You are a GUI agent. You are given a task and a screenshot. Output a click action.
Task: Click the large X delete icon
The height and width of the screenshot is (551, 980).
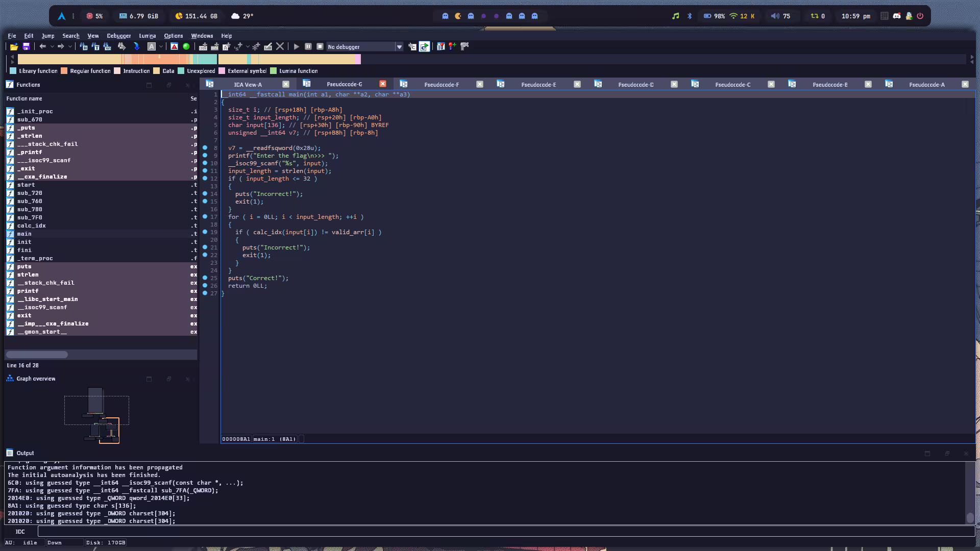(280, 46)
